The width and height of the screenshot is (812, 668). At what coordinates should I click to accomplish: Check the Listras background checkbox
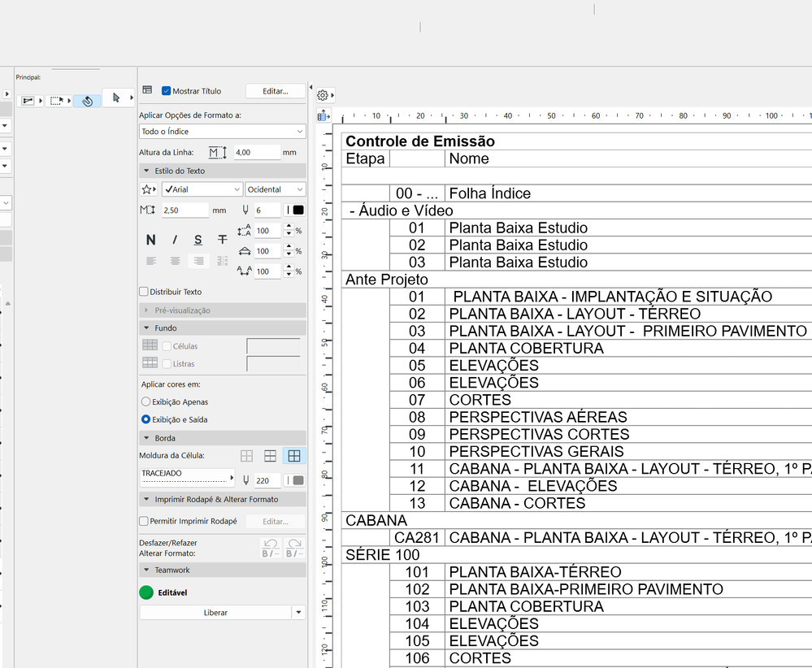point(167,364)
